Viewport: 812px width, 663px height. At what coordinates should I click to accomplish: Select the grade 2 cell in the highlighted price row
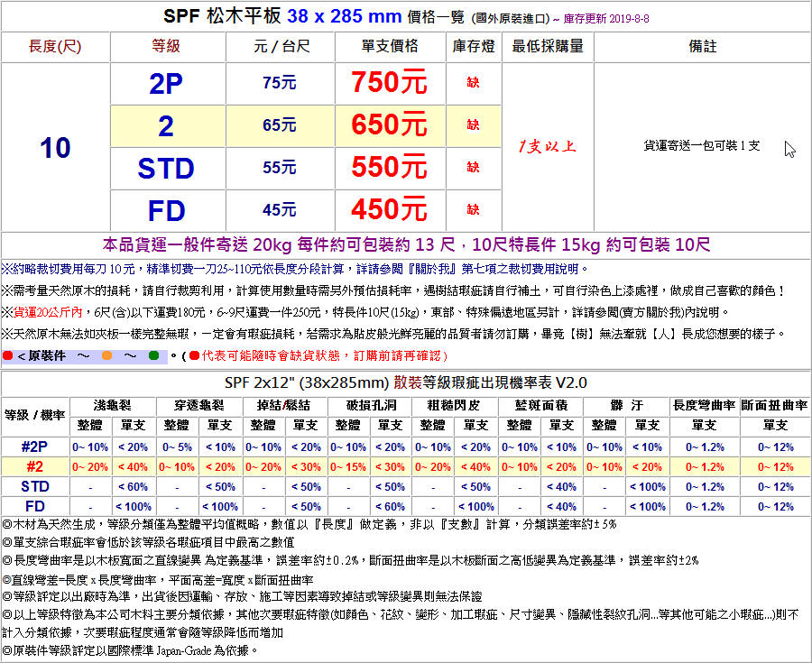[x=166, y=126]
